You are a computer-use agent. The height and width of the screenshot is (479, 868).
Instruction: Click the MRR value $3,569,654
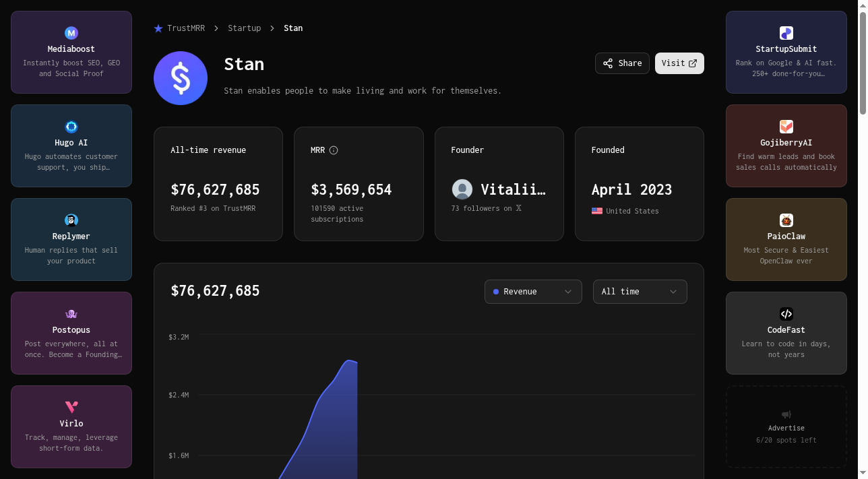[x=351, y=190]
